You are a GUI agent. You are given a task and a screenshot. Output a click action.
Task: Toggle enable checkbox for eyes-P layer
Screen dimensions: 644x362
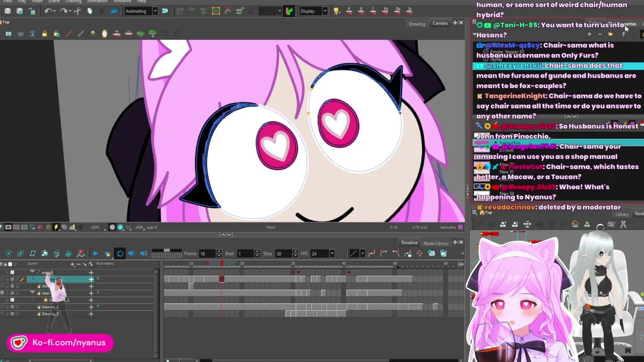[x=12, y=273]
